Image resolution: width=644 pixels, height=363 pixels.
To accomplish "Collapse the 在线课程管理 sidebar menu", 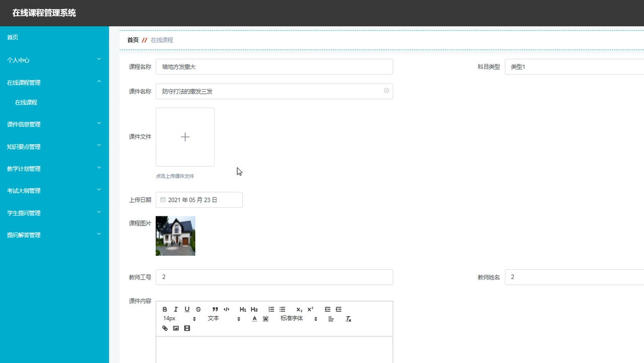I will coord(54,82).
